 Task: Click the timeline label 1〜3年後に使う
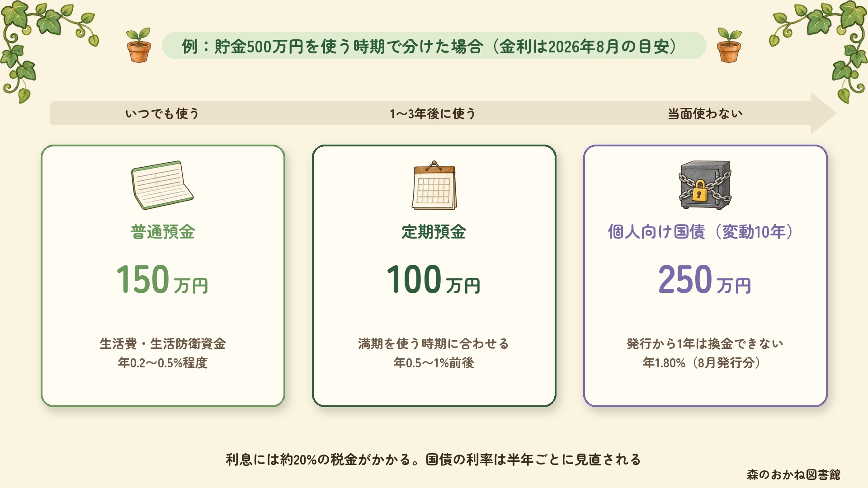pyautogui.click(x=433, y=113)
